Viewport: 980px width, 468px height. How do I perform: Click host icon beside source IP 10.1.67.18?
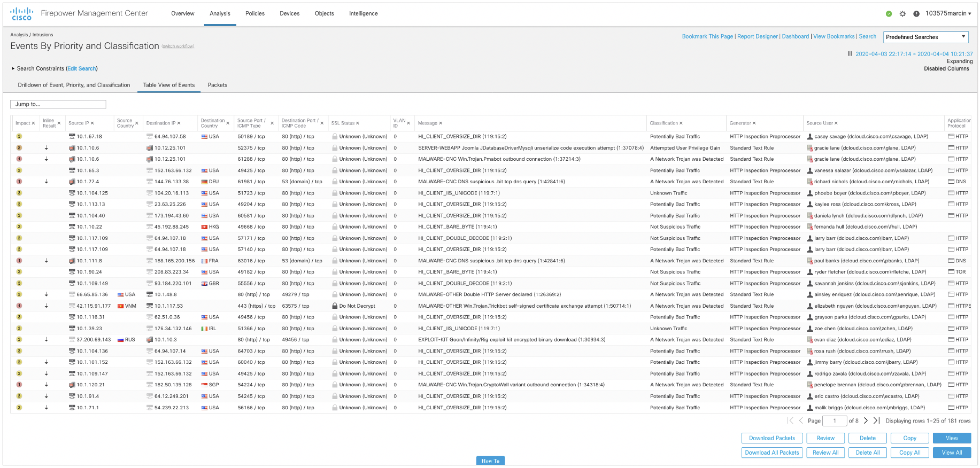coord(72,137)
